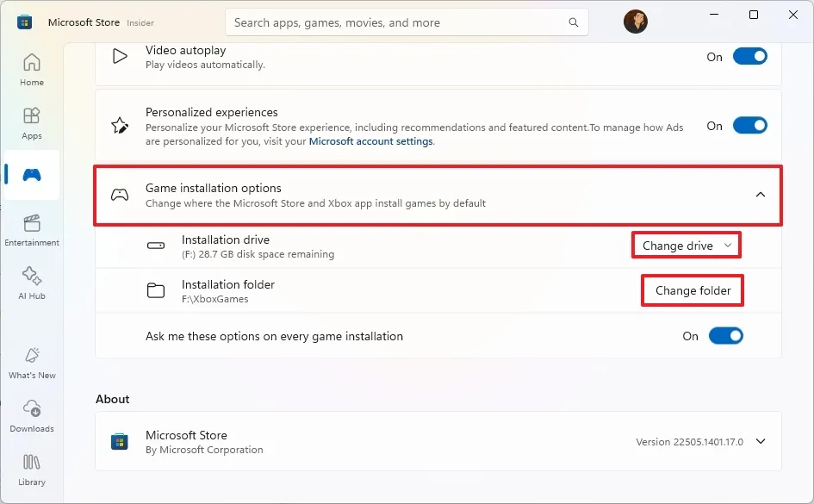Collapse Game installation options section
814x504 pixels.
pos(760,195)
